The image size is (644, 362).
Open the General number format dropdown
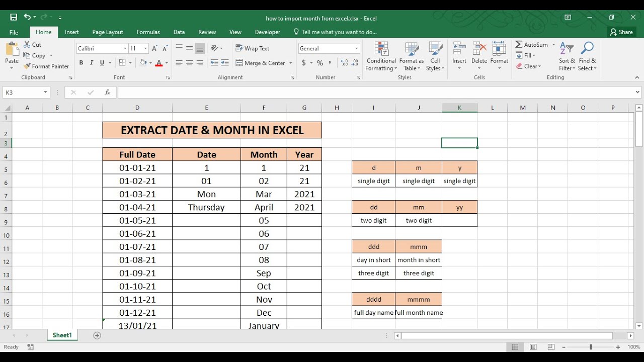(x=357, y=48)
